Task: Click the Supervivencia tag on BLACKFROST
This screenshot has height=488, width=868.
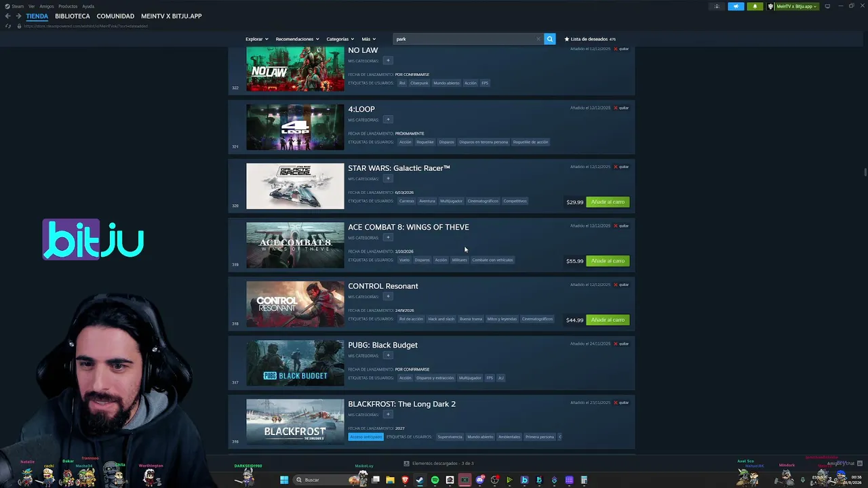Action: point(450,437)
